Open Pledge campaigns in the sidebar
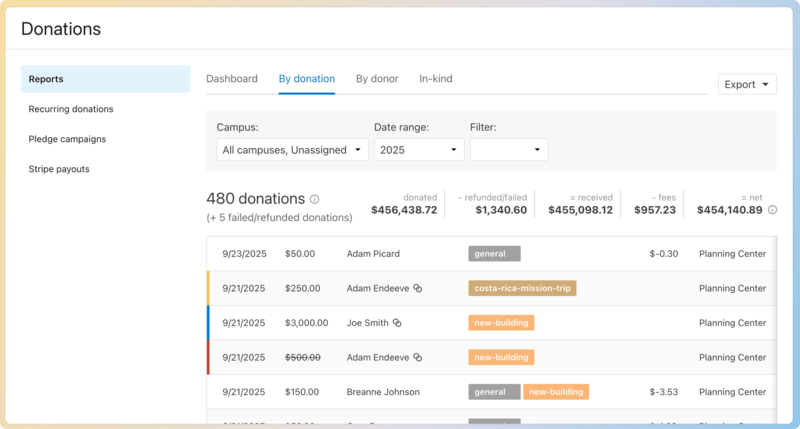The height and width of the screenshot is (429, 800). point(67,139)
